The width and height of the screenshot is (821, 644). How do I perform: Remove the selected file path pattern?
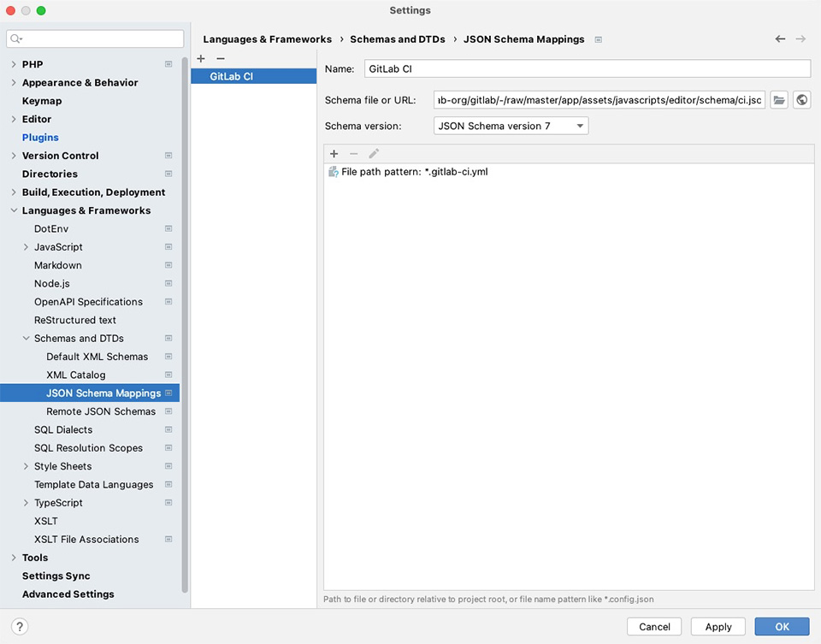click(354, 153)
